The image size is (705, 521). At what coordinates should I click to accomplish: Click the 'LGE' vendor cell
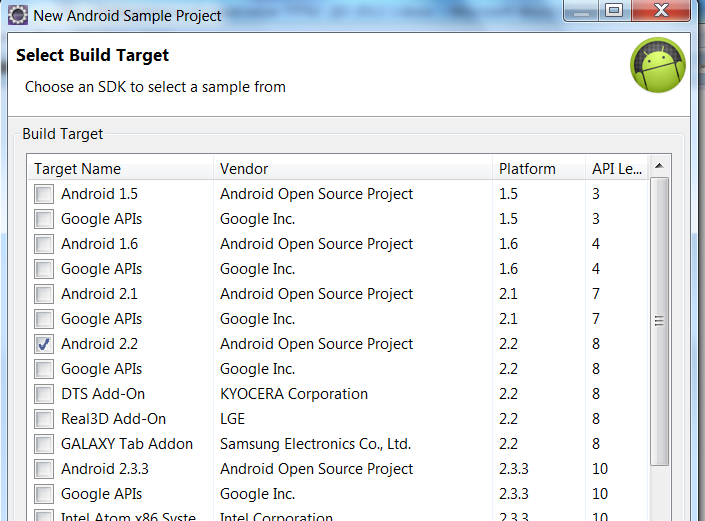(232, 419)
